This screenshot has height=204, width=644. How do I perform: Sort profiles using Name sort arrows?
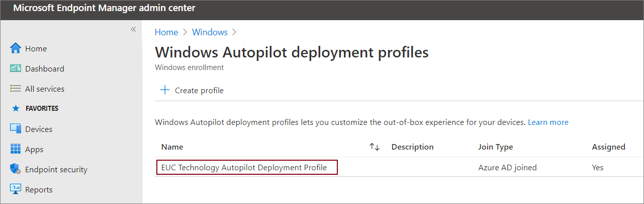[374, 147]
